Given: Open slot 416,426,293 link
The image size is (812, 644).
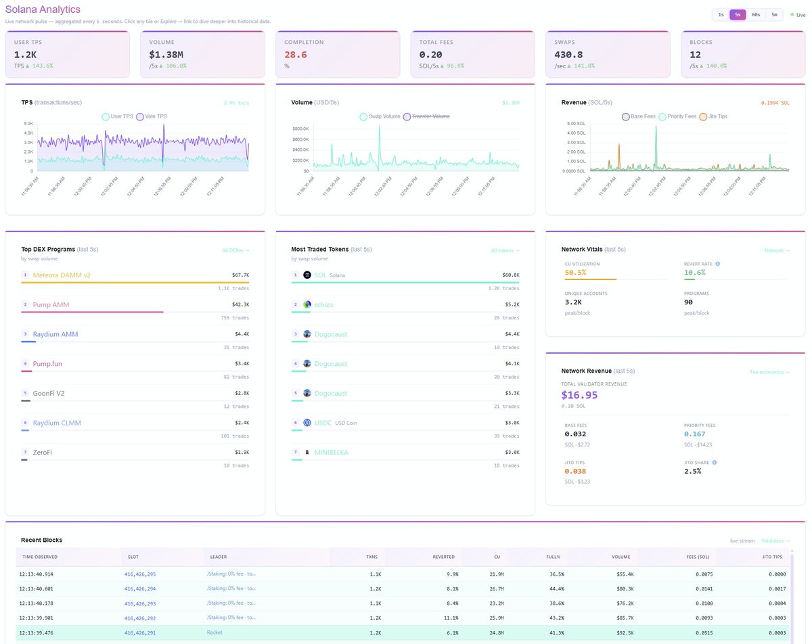Looking at the screenshot, I should (x=140, y=603).
